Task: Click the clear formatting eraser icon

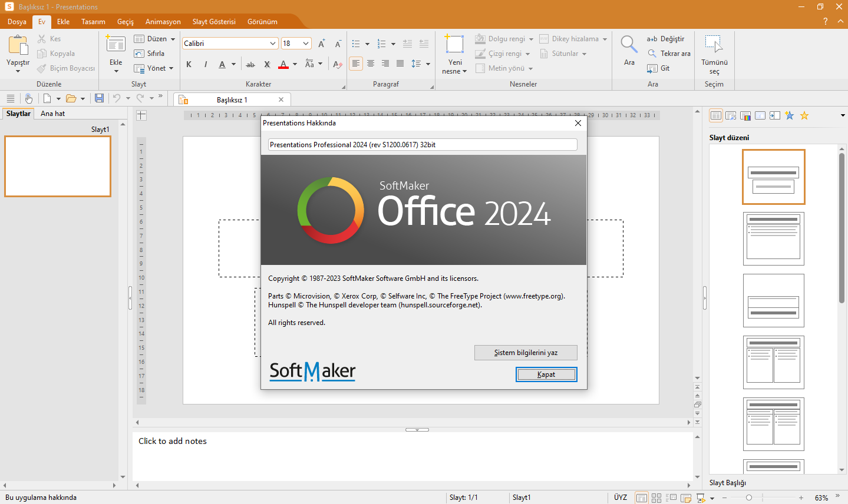Action: (337, 64)
